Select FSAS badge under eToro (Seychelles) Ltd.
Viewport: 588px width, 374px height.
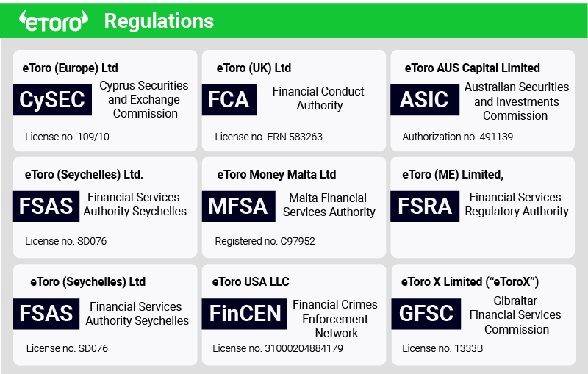(x=46, y=206)
